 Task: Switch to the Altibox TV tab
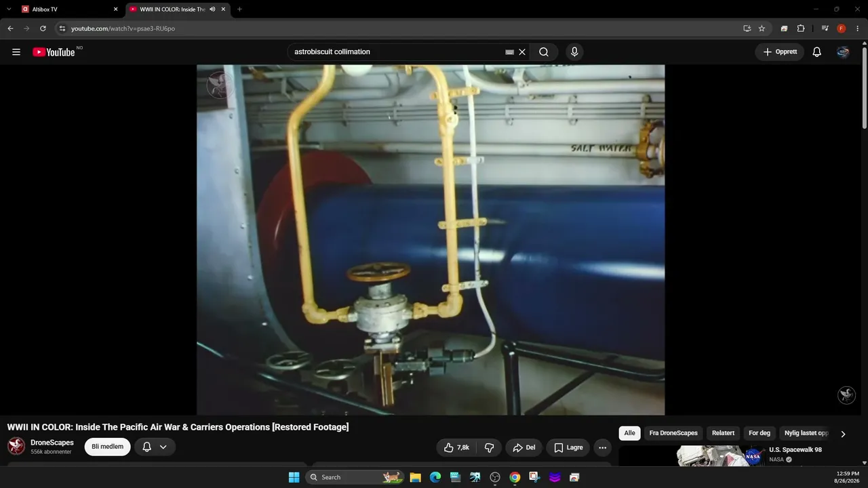(68, 9)
